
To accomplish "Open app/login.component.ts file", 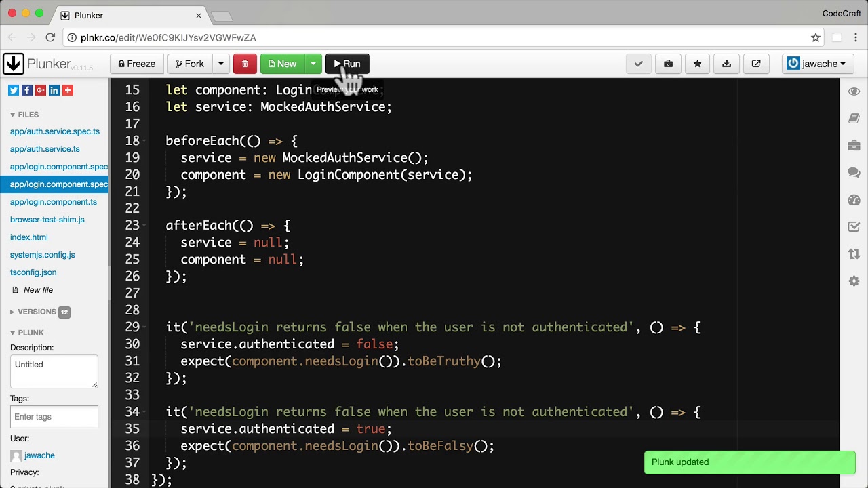I will [54, 202].
